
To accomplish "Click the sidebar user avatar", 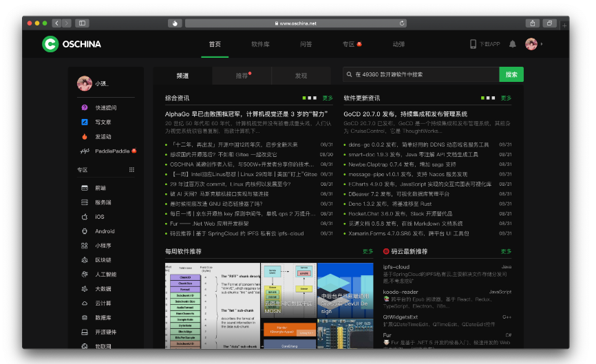I will coord(85,83).
